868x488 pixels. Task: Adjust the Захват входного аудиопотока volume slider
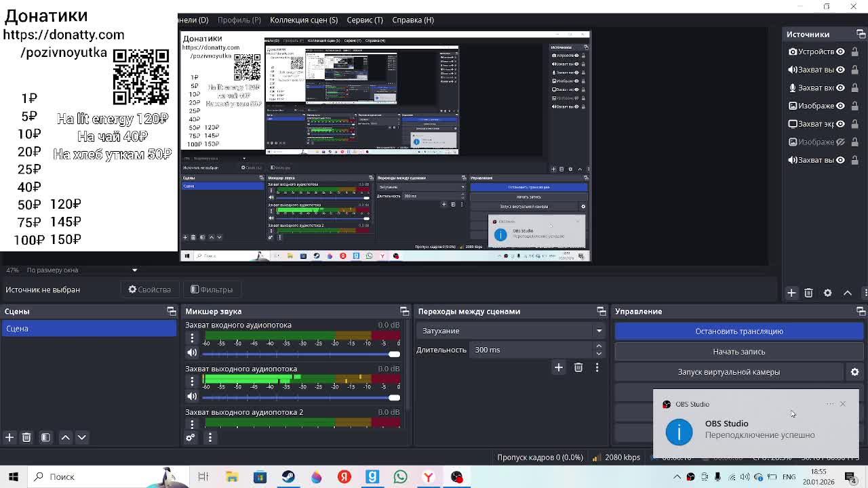[x=300, y=353]
